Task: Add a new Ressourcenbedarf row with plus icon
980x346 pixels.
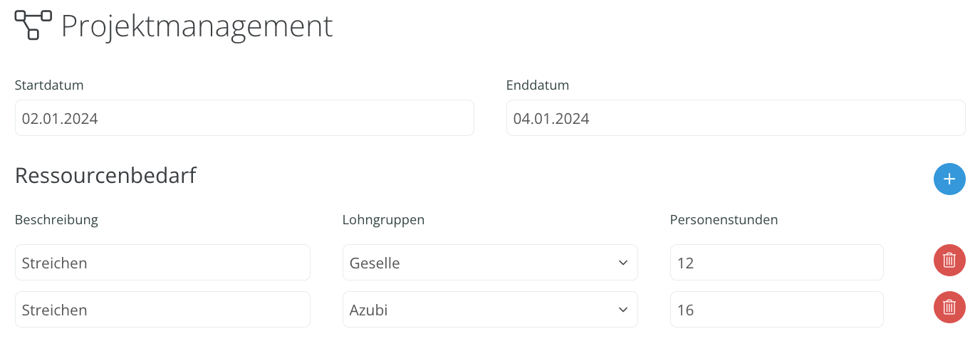Action: [x=949, y=179]
